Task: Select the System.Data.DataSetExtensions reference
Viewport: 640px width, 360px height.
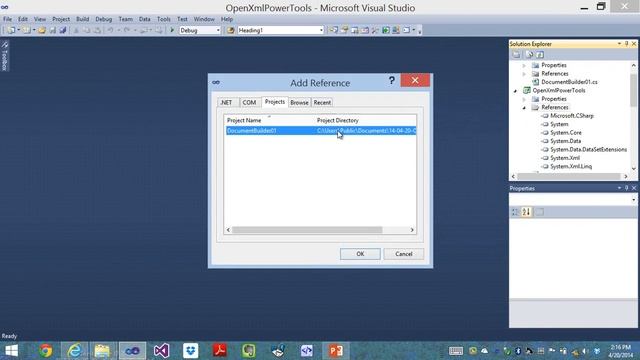Action: click(x=588, y=150)
